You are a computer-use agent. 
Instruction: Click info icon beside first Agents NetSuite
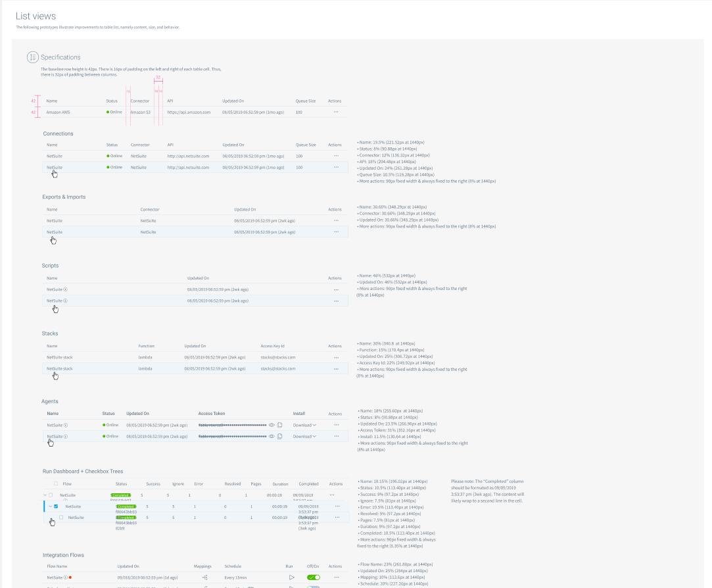tap(66, 425)
